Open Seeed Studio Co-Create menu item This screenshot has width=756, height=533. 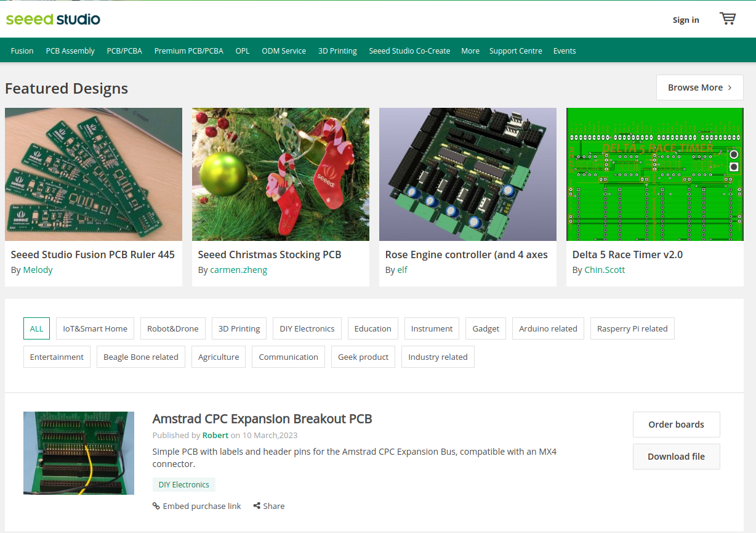pyautogui.click(x=409, y=51)
